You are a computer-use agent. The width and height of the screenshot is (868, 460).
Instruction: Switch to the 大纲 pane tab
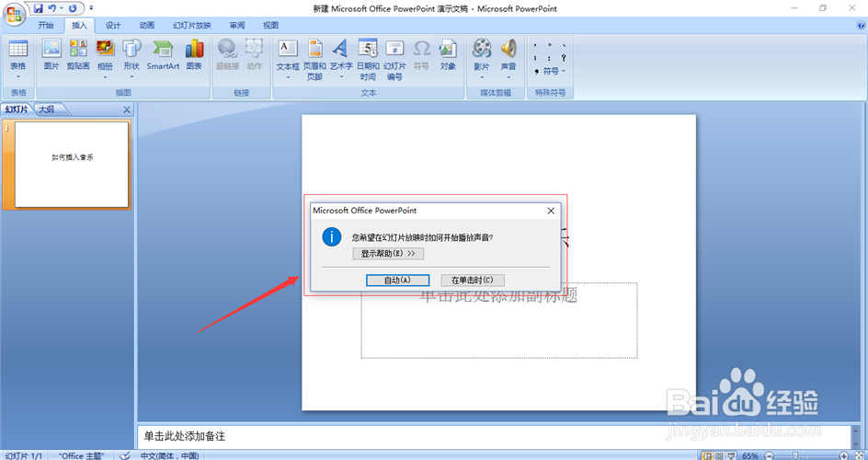pyautogui.click(x=47, y=109)
